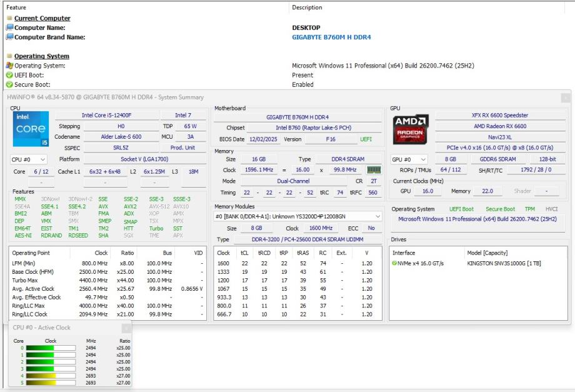Viewport: 575px width, 392px height.
Task: Select the 1333 clock timing row
Action: point(297,272)
